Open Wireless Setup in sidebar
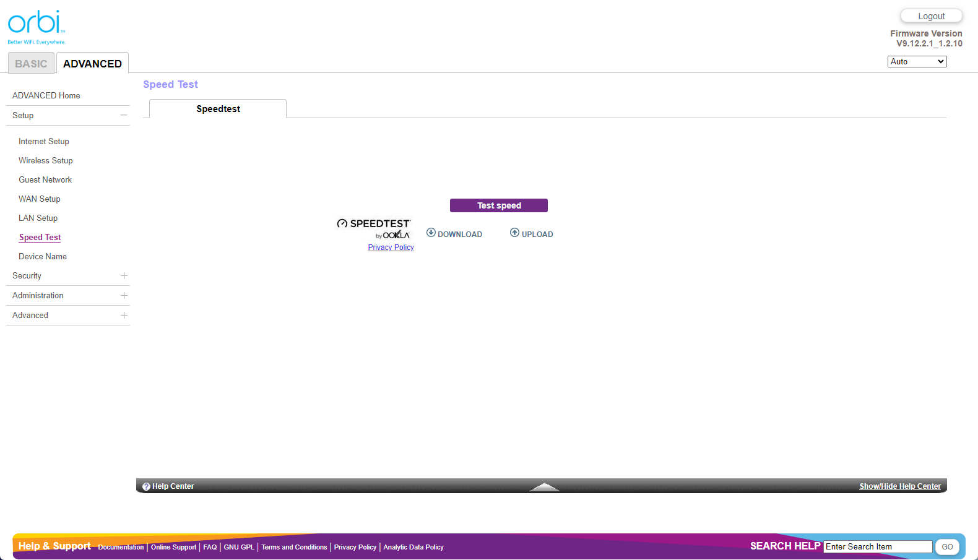Screen dimensions: 978x560 [x=46, y=161]
